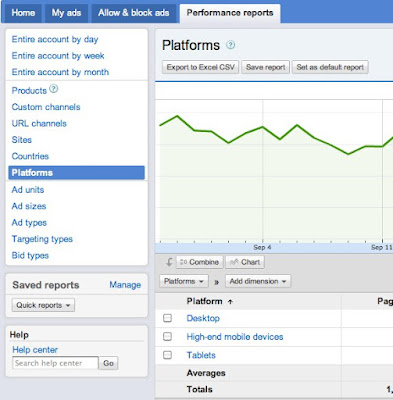
Task: Sort by the Platform column arrow
Action: click(230, 302)
